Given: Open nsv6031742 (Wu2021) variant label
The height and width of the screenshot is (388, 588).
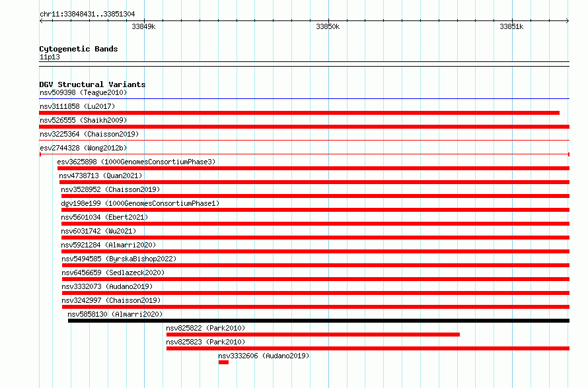Looking at the screenshot, I should coord(98,231).
